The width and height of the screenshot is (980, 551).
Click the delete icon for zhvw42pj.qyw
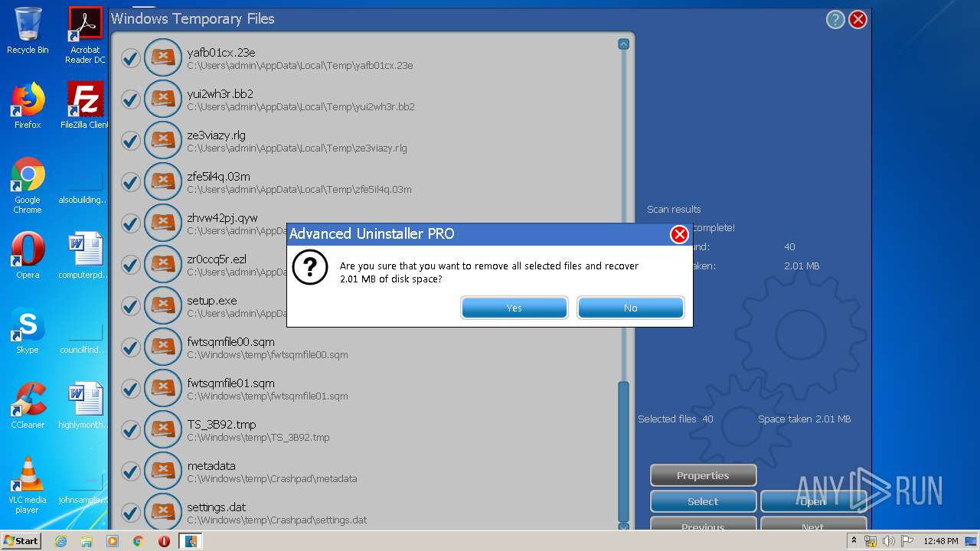tap(162, 223)
